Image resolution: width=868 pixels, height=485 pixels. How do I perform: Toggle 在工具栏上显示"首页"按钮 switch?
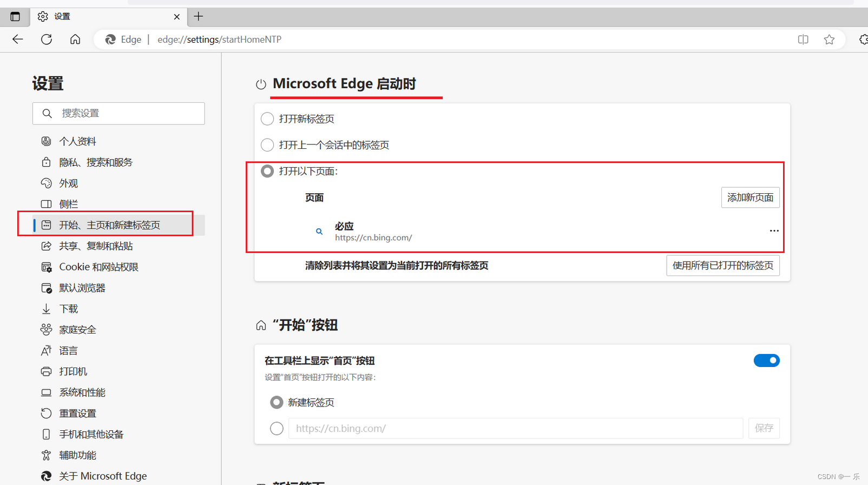[766, 361]
